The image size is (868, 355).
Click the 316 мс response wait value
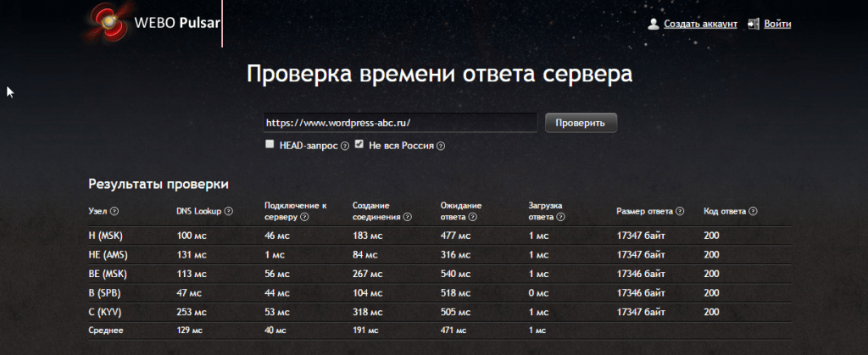(x=455, y=255)
